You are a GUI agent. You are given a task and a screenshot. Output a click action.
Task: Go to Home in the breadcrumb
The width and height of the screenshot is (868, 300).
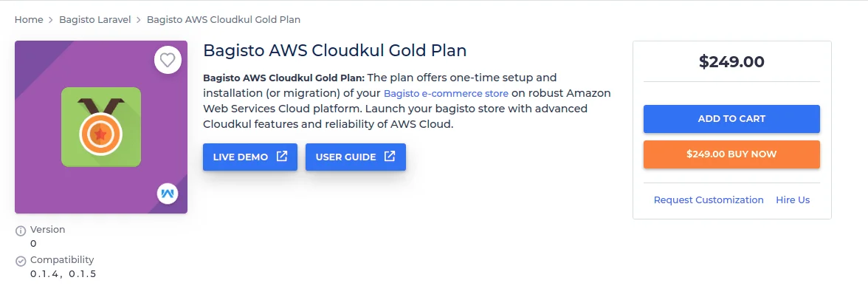pos(29,19)
